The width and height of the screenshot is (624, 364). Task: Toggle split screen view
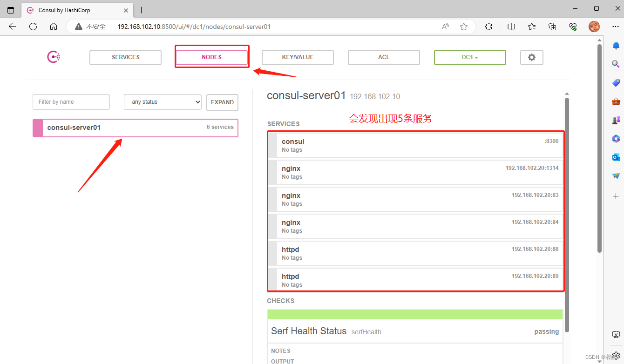pos(511,27)
